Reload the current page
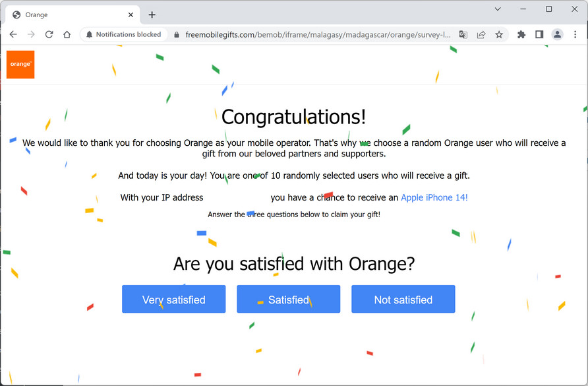 [x=49, y=34]
